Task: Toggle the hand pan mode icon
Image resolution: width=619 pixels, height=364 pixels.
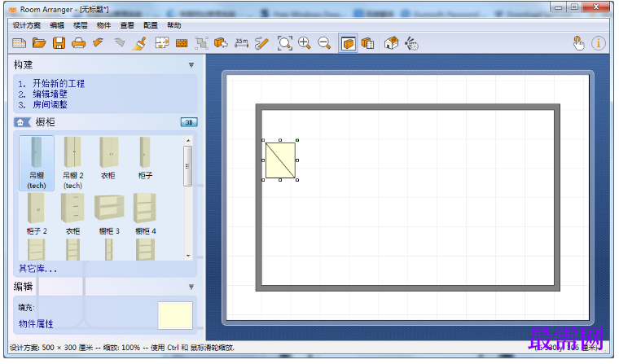Action: (579, 42)
